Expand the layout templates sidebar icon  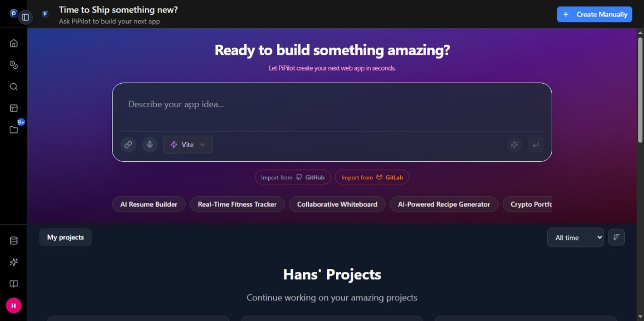tap(14, 108)
